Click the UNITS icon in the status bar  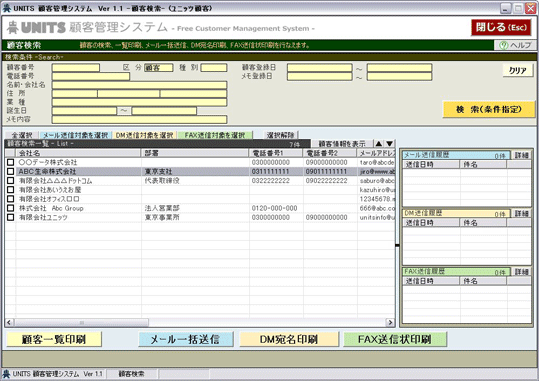(x=6, y=374)
